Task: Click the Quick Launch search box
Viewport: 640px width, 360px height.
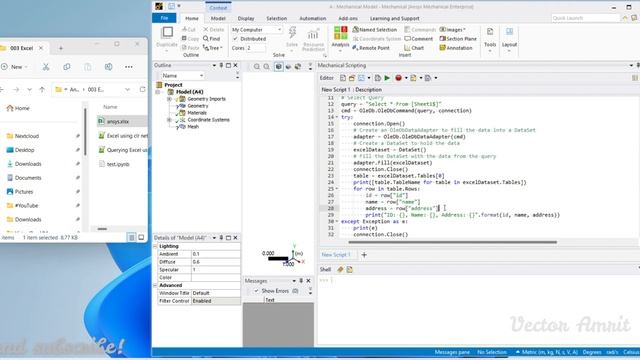Action: pyautogui.click(x=585, y=18)
